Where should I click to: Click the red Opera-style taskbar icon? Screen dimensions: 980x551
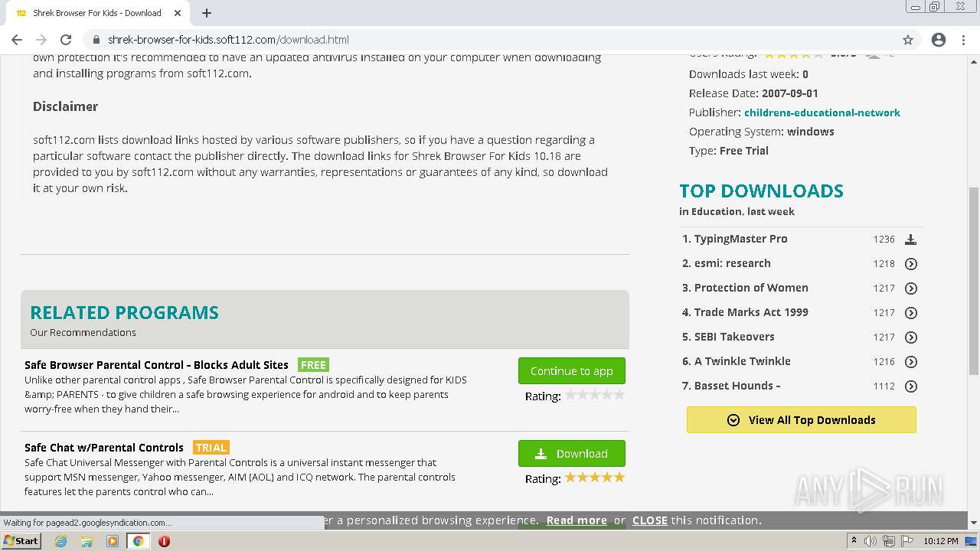tap(164, 541)
